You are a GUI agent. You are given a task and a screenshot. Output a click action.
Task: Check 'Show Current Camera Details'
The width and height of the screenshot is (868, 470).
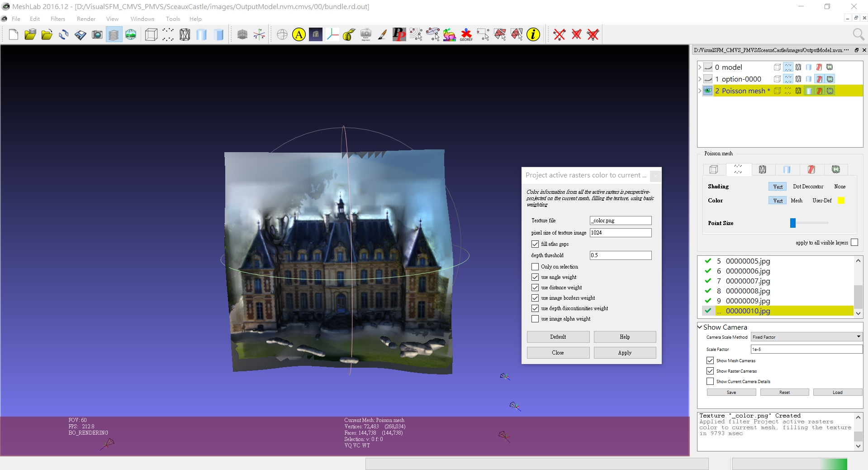[711, 381]
